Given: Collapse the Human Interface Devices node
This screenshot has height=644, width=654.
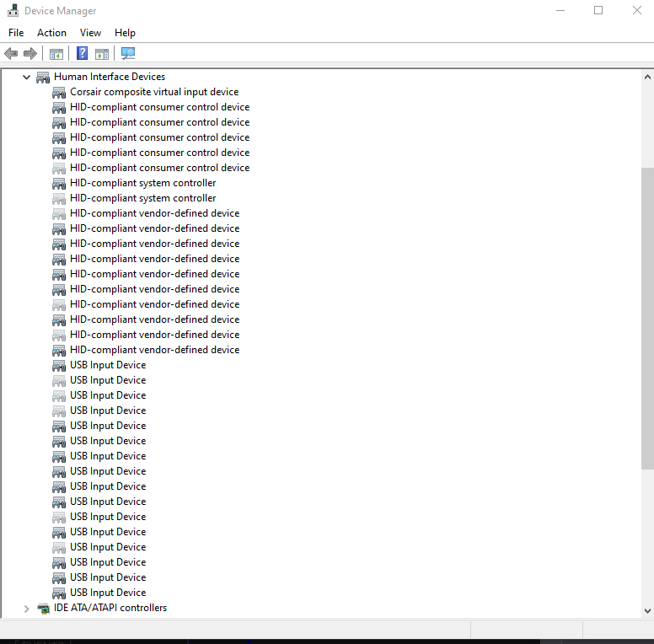Looking at the screenshot, I should pos(26,78).
